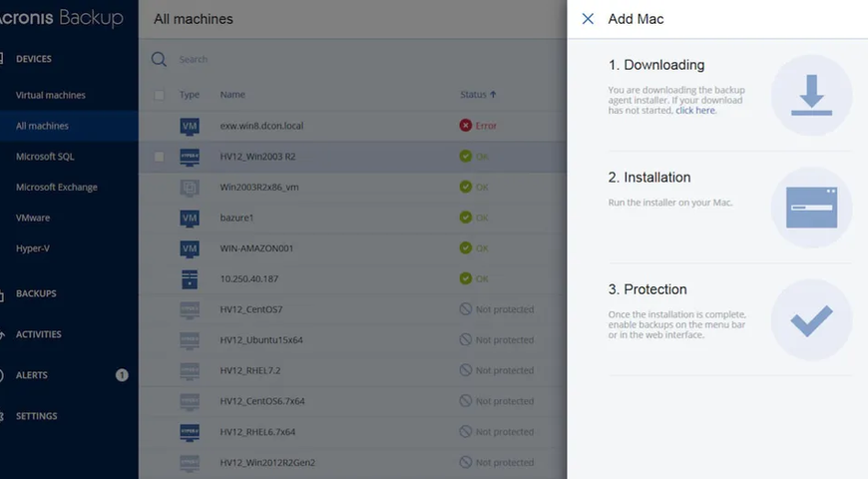Click the Error status text
This screenshot has height=479, width=868.
(486, 126)
